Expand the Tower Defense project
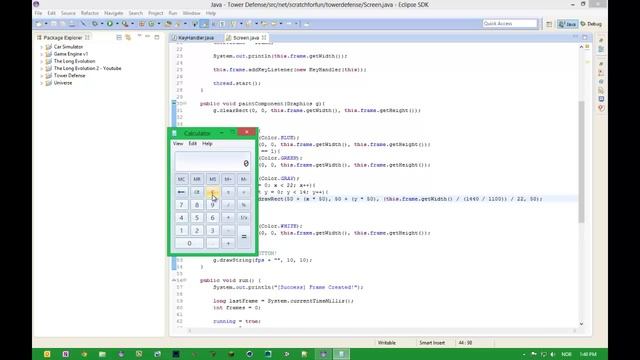 click(x=41, y=76)
